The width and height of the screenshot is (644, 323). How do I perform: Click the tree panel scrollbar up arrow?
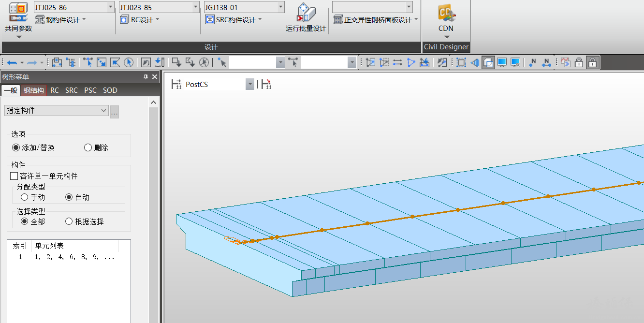(x=154, y=103)
